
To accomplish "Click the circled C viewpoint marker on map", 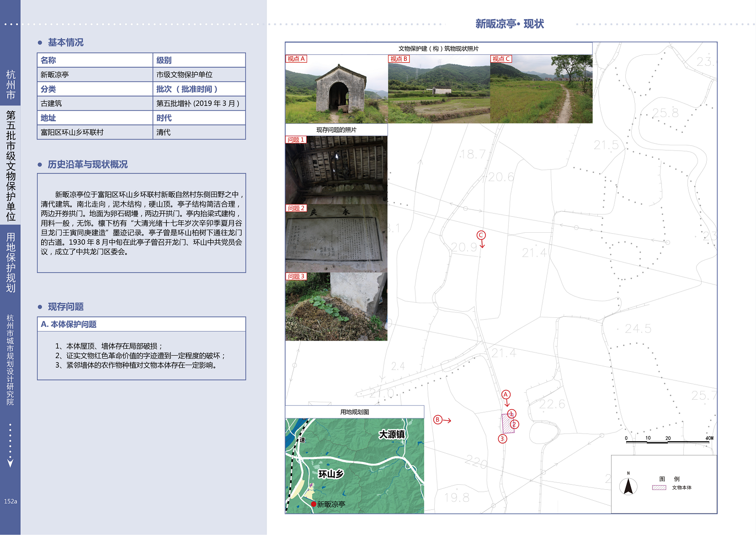I will coord(481,235).
